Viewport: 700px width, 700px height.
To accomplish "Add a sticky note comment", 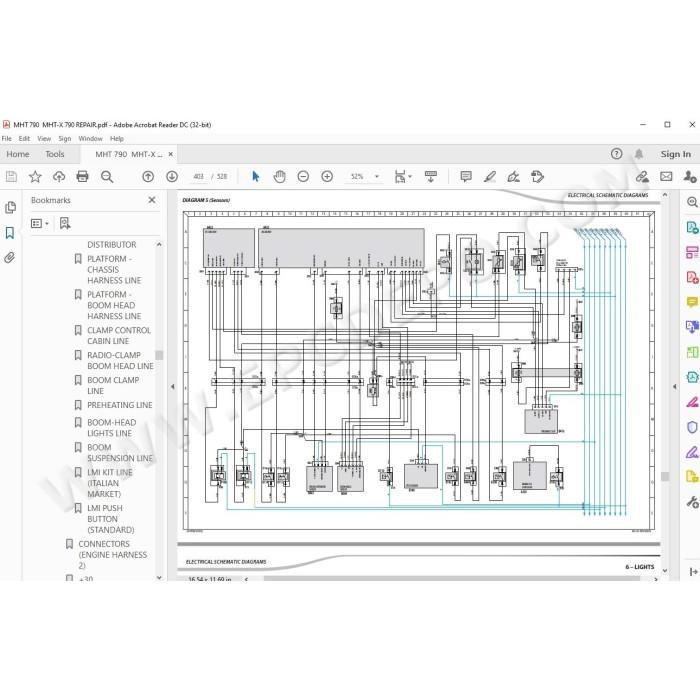I will point(466,176).
